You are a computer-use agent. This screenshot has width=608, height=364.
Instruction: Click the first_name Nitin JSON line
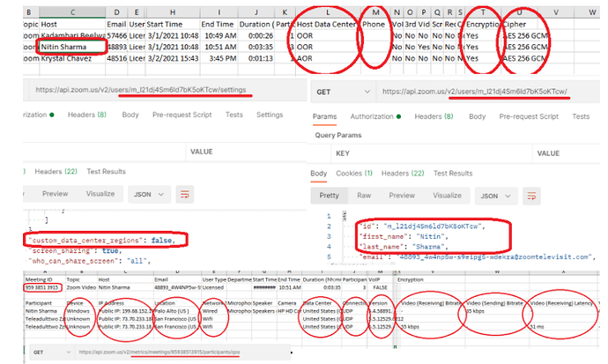(x=404, y=236)
